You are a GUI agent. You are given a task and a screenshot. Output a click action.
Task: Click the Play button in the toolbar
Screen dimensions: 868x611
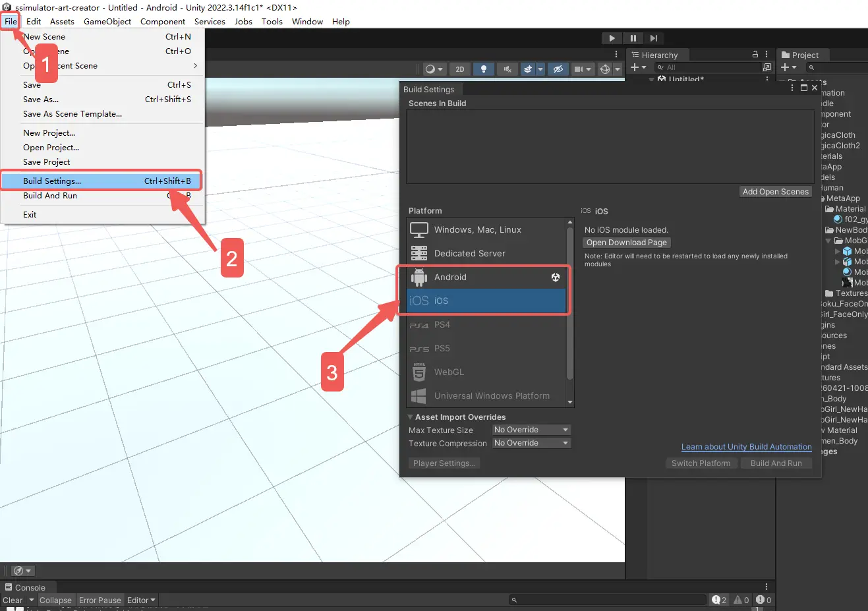612,38
